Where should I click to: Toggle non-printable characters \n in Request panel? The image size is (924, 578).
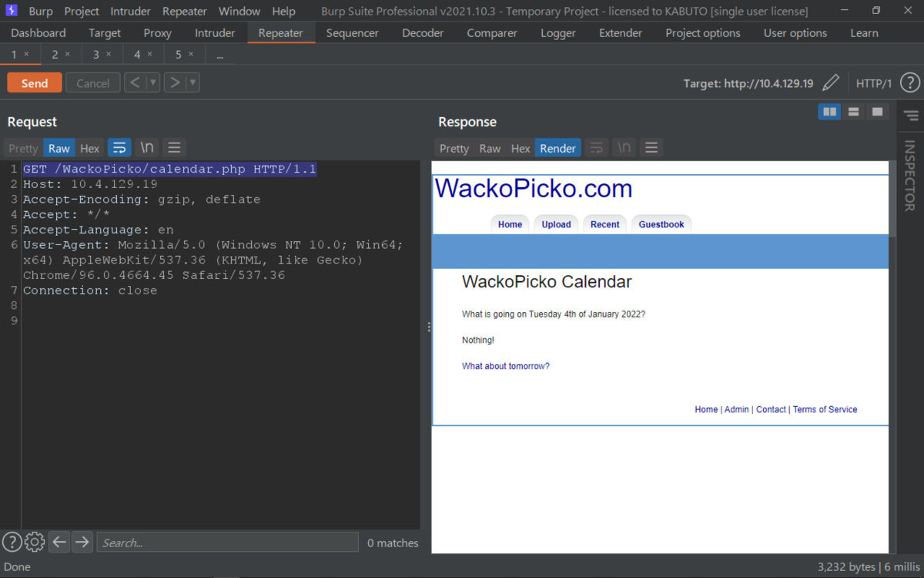point(147,148)
